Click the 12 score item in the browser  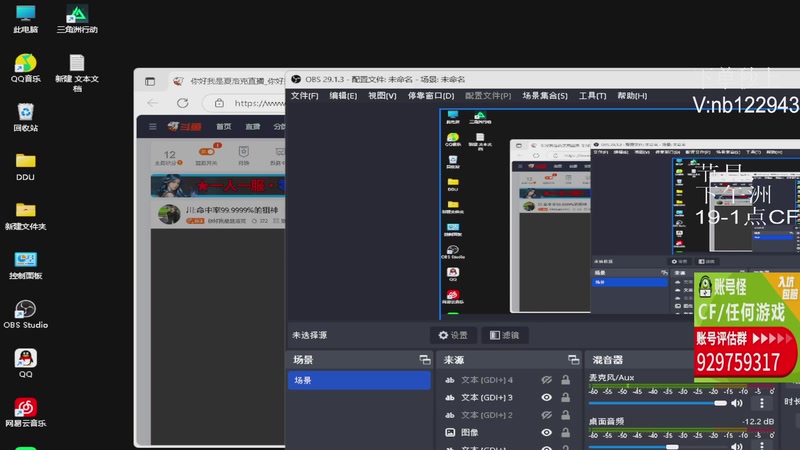pyautogui.click(x=169, y=157)
